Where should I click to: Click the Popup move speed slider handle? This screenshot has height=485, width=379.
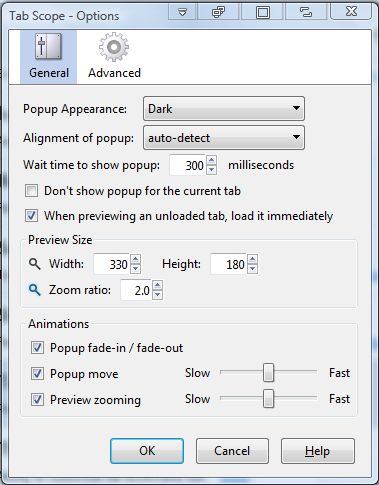(x=268, y=373)
